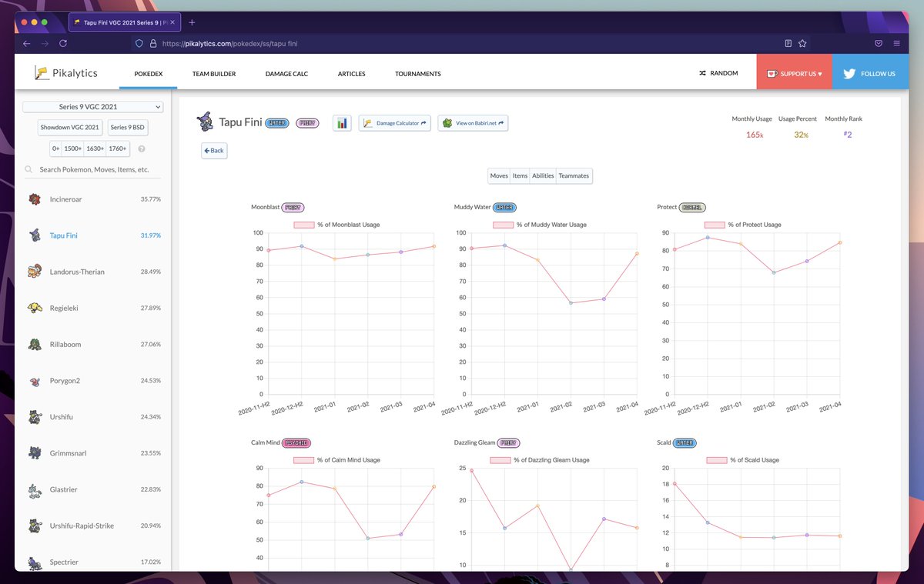Image resolution: width=924 pixels, height=584 pixels.
Task: Switch filter to Series 9 BSD
Action: click(127, 127)
